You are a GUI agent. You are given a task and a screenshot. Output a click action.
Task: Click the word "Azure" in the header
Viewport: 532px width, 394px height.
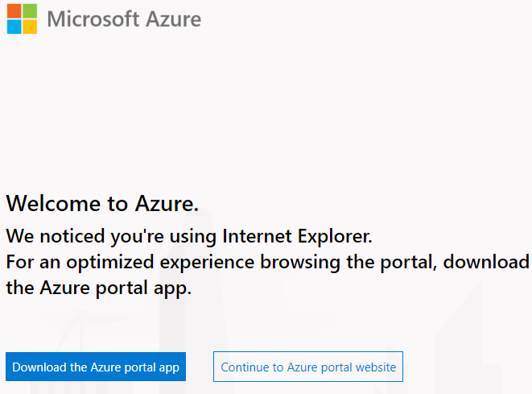pyautogui.click(x=169, y=19)
